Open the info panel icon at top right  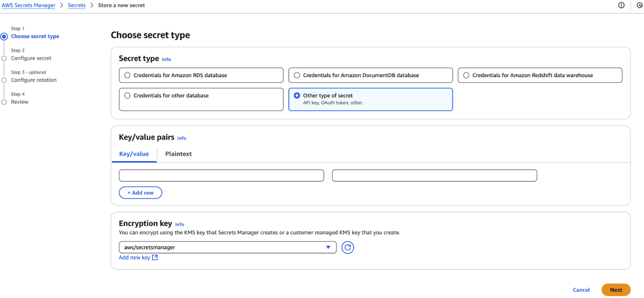point(621,5)
